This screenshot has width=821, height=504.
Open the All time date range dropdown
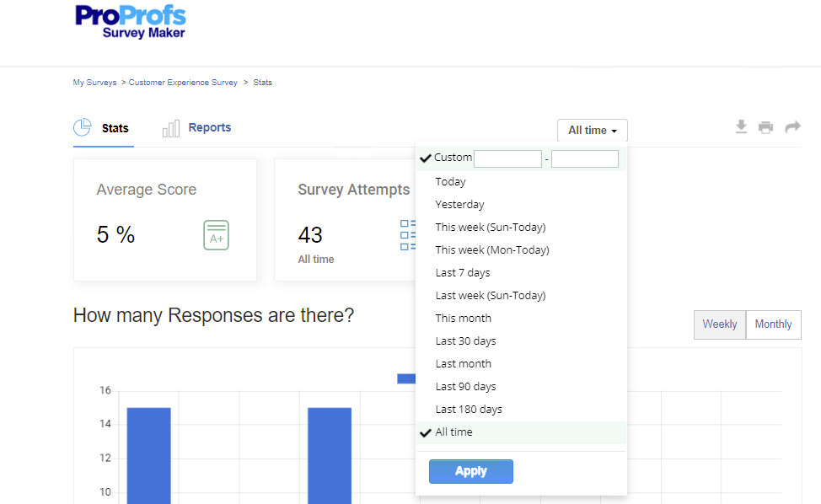pos(593,131)
